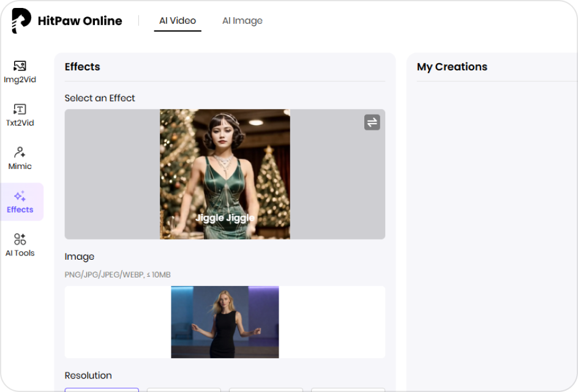Switch to the AI Video tab
The width and height of the screenshot is (578, 392).
tap(178, 21)
